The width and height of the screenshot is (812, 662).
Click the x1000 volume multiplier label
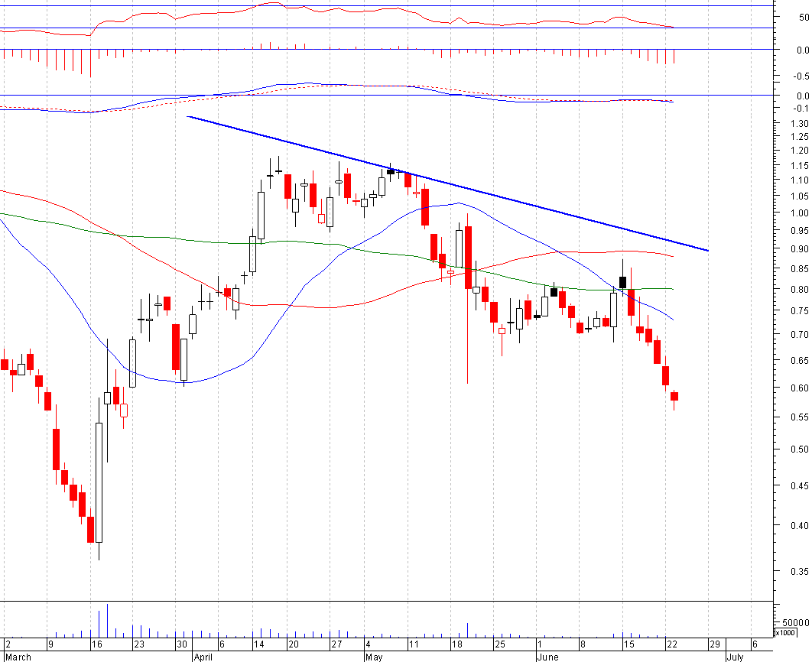786,632
